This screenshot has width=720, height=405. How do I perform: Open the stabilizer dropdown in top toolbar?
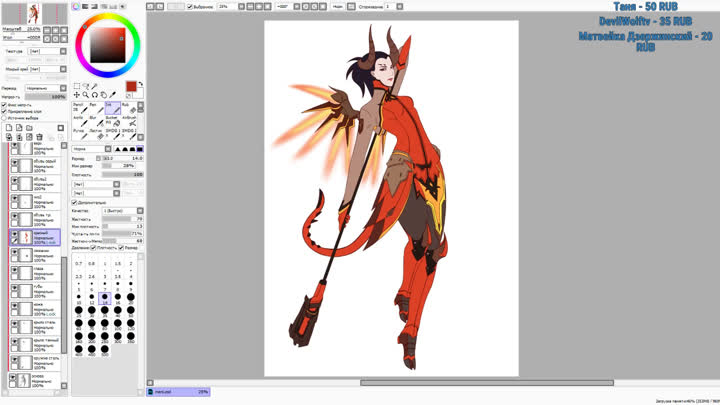point(393,6)
